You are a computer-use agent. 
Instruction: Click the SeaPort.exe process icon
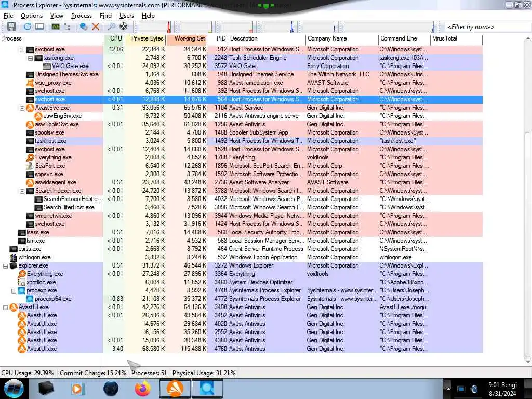30,166
